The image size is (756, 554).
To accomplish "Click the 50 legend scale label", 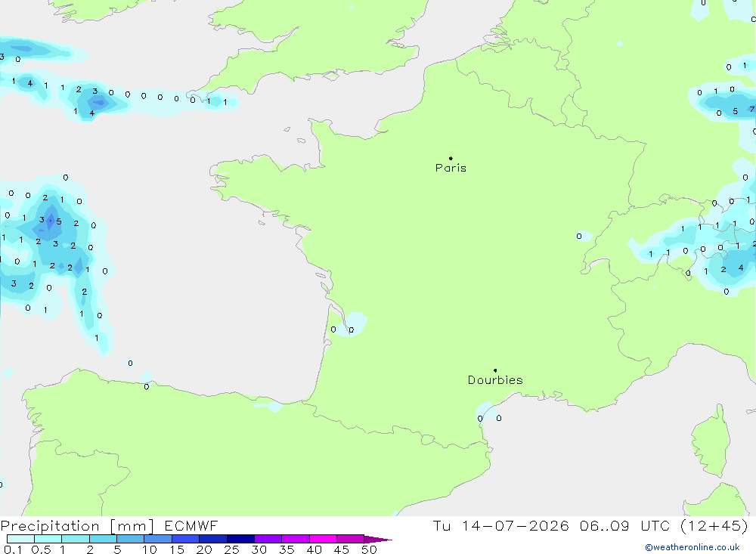I will click(370, 549).
